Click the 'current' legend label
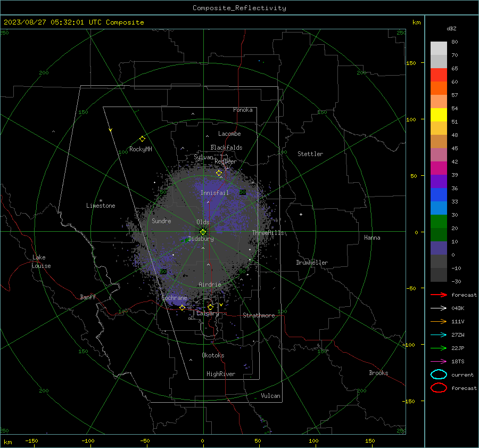This screenshot has height=448, width=479. coord(462,374)
